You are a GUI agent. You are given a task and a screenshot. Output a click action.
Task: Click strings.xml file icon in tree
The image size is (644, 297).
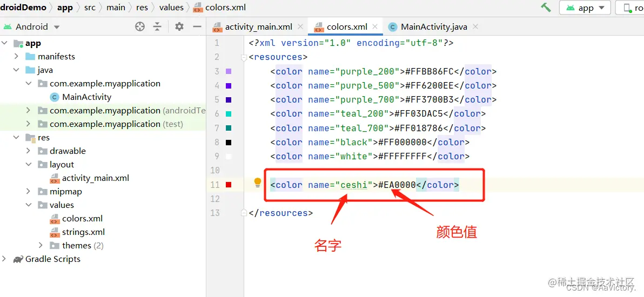point(55,232)
